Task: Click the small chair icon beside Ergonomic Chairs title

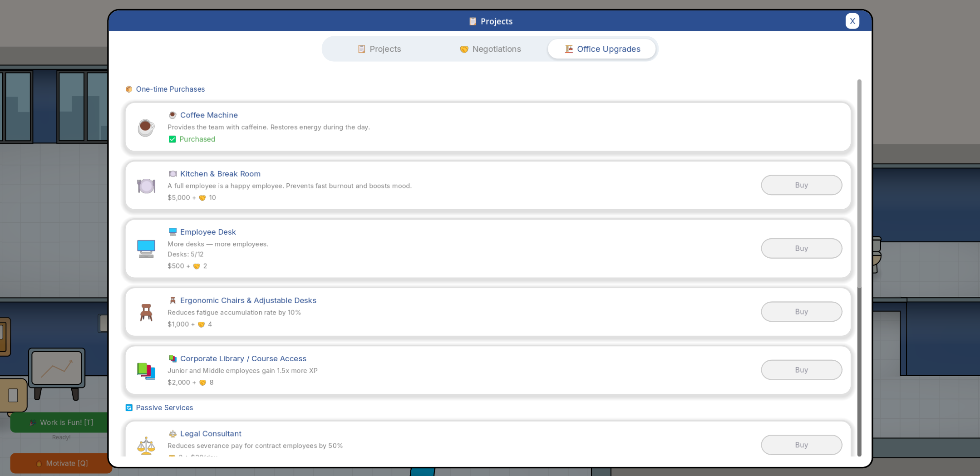Action: click(172, 300)
